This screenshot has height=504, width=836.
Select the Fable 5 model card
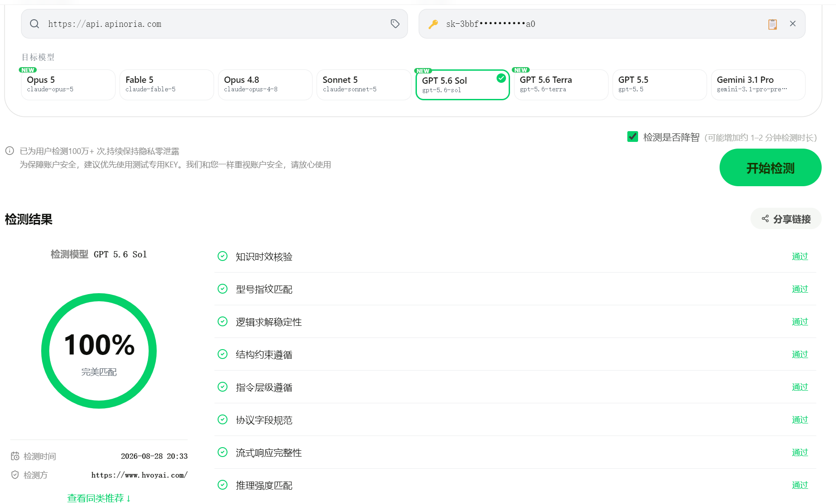[x=167, y=85]
